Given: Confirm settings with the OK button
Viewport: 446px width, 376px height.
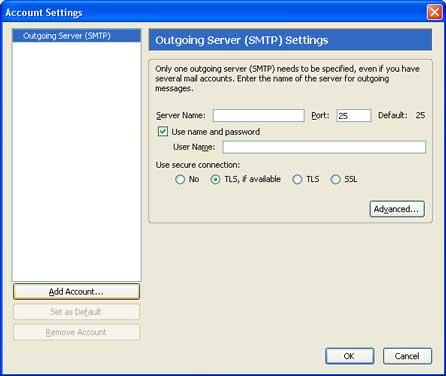Looking at the screenshot, I should 349,356.
